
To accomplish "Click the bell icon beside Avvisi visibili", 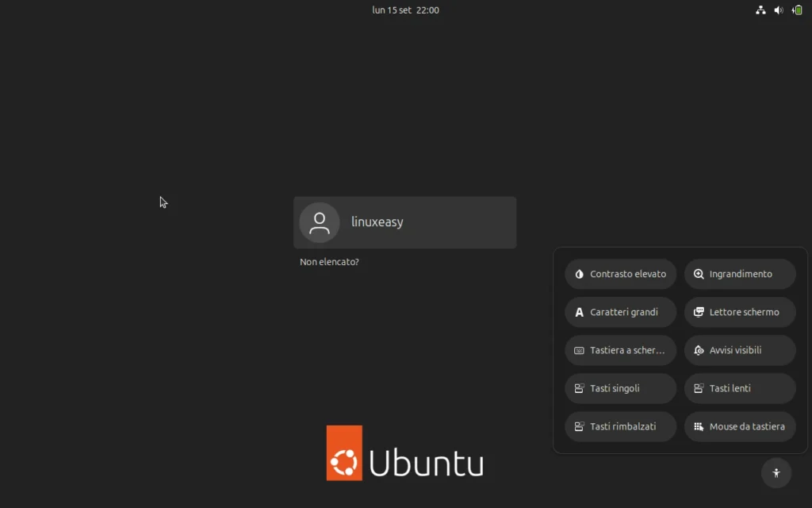I will [698, 350].
